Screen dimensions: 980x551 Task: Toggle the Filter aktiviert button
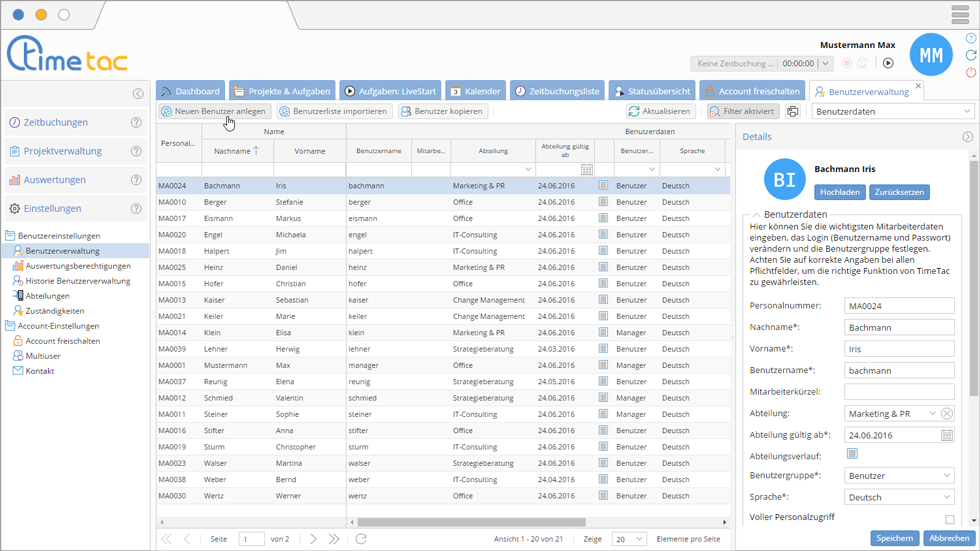tap(741, 112)
